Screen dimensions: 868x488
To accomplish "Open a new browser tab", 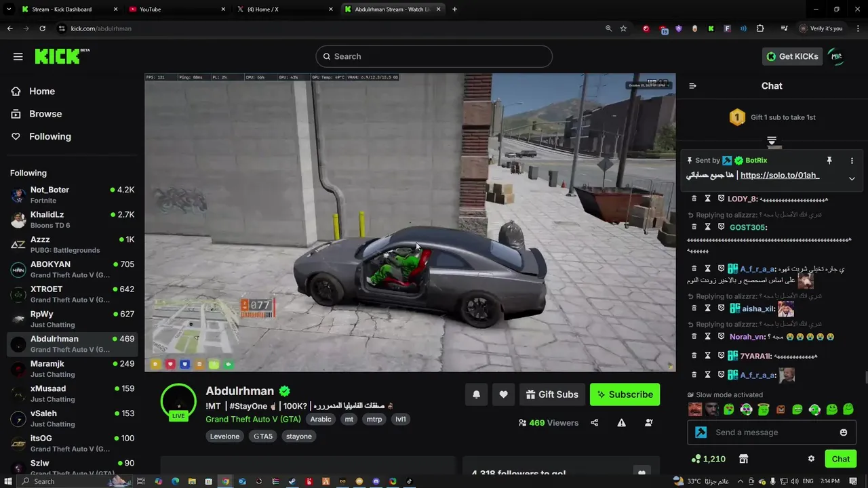I will 454,9.
